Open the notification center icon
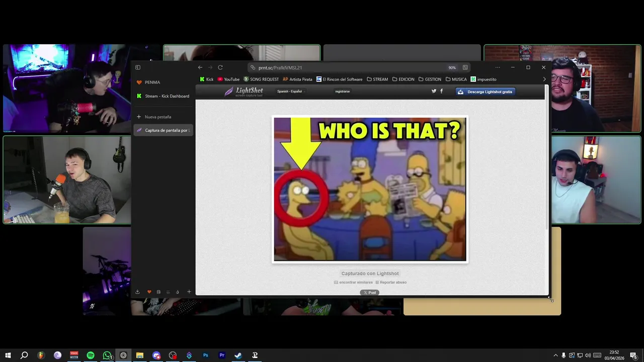Image resolution: width=644 pixels, height=362 pixels. click(633, 355)
